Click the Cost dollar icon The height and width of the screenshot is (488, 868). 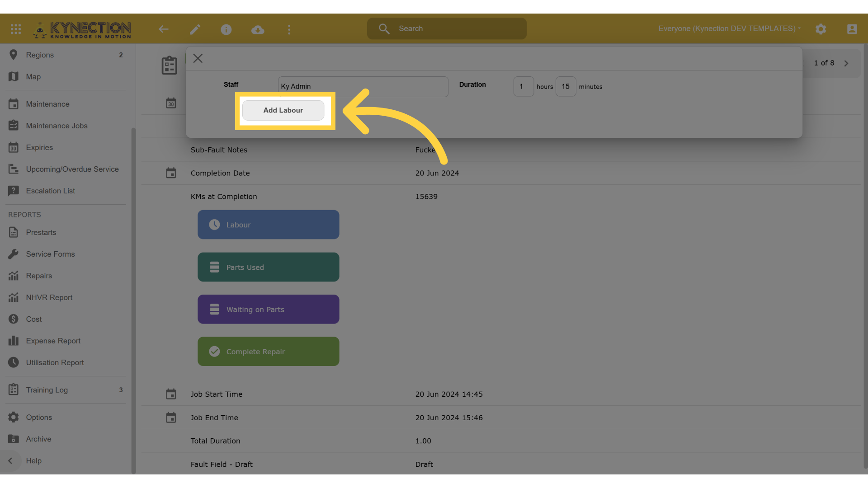[14, 319]
